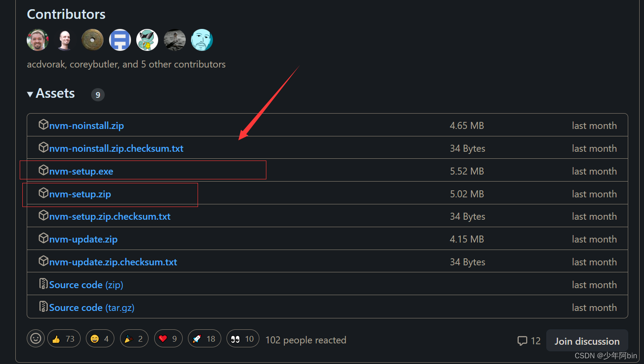This screenshot has height=364, width=644.
Task: Click the 'acdvorak, coreybutler, and 5 other contributors' text
Action: pos(126,64)
